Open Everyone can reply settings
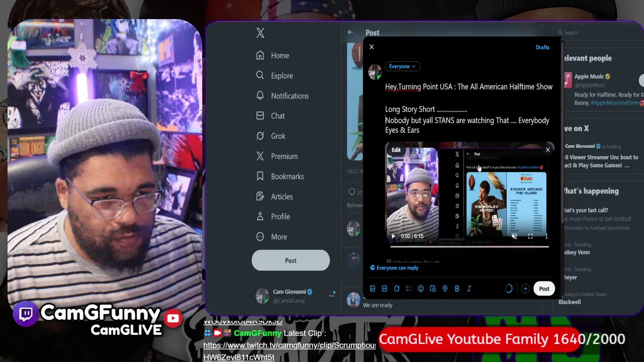The width and height of the screenshot is (644, 362). [x=394, y=268]
